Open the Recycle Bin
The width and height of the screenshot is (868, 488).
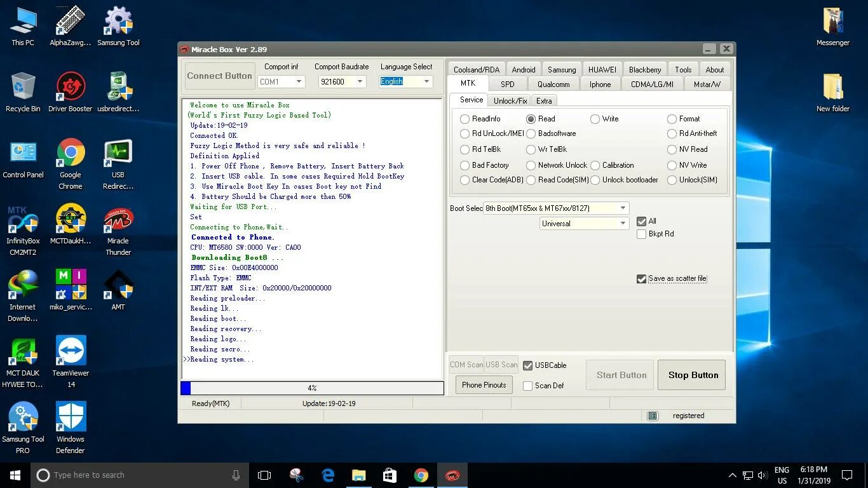[x=23, y=92]
